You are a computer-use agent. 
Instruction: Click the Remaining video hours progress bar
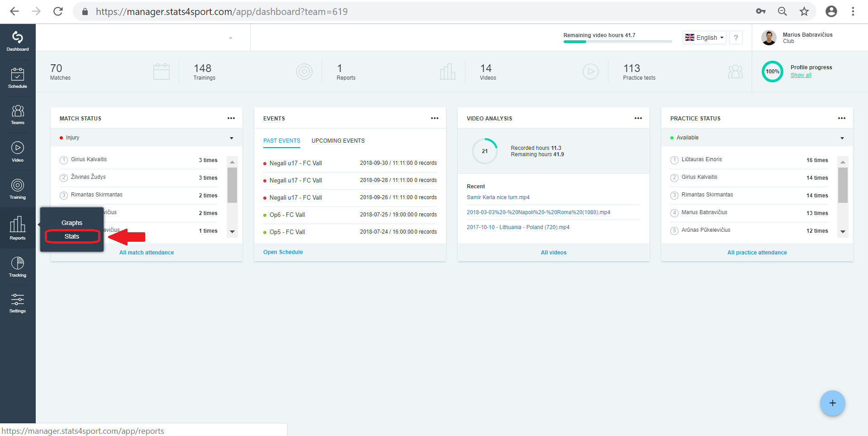pos(617,42)
